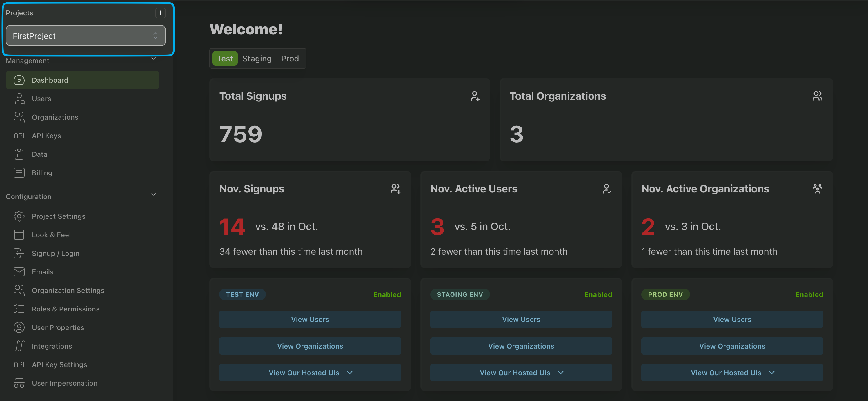Switch environment to Staging
Image resolution: width=868 pixels, height=401 pixels.
[257, 59]
